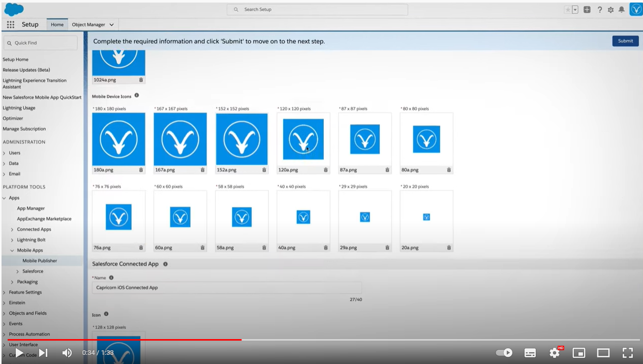Open Manage Subscription link

click(x=24, y=129)
